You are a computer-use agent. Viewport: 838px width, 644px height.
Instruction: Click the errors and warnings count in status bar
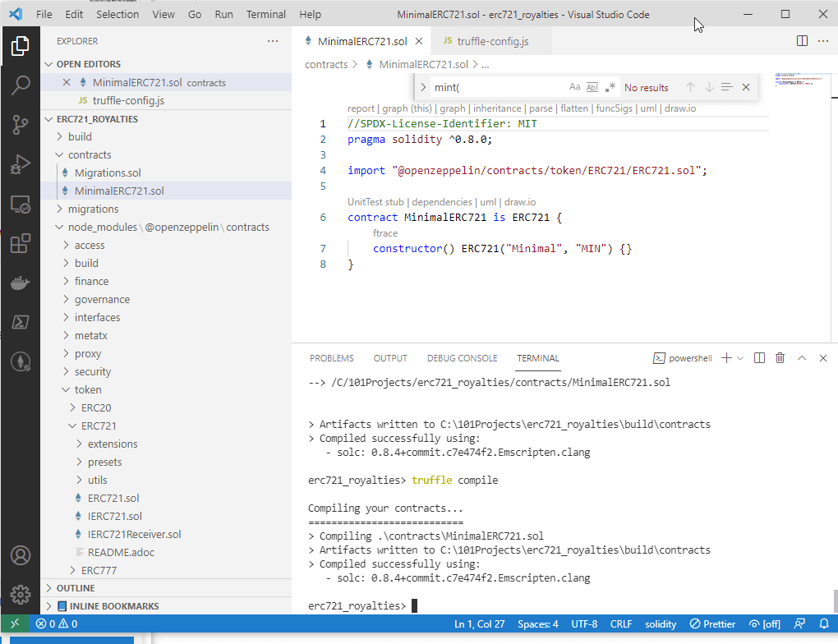click(56, 623)
